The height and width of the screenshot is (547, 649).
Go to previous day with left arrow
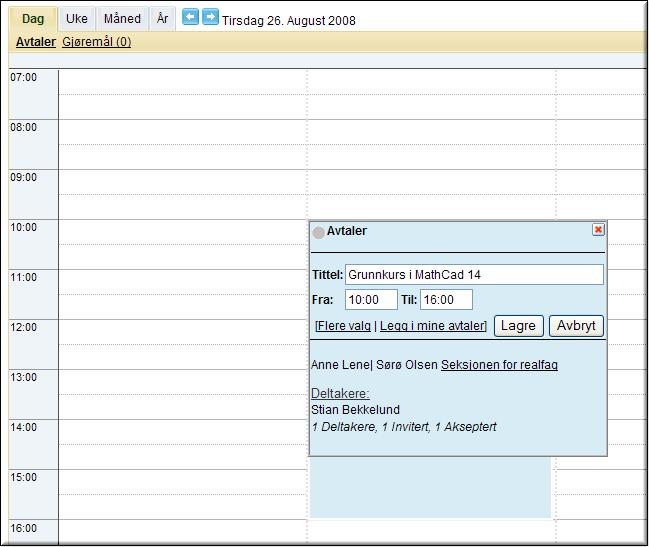tap(190, 17)
